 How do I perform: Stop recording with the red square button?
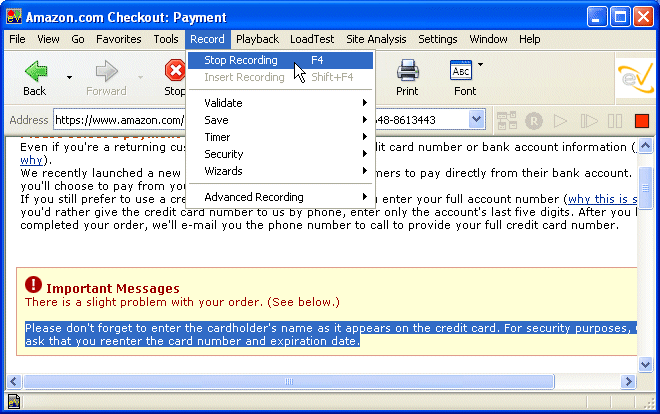click(x=641, y=121)
